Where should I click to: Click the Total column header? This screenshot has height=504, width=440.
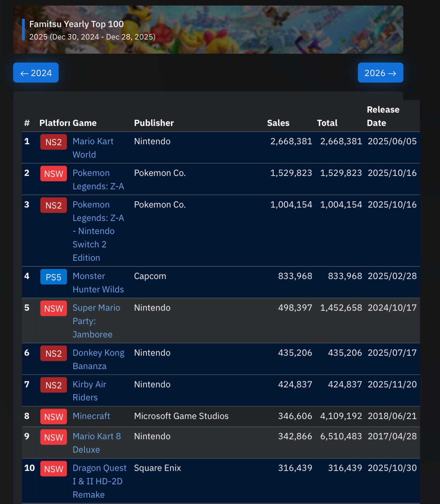point(327,123)
